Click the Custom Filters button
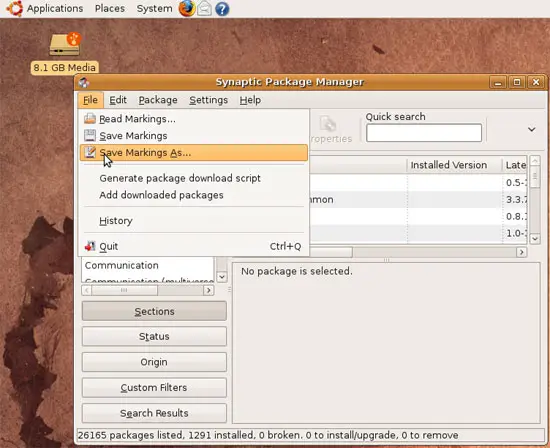 (154, 387)
